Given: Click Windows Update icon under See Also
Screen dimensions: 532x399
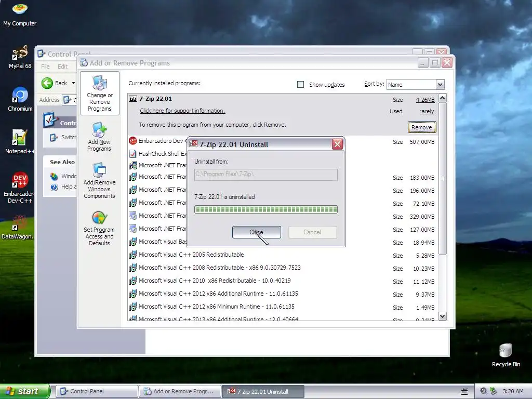Looking at the screenshot, I should click(x=54, y=176).
